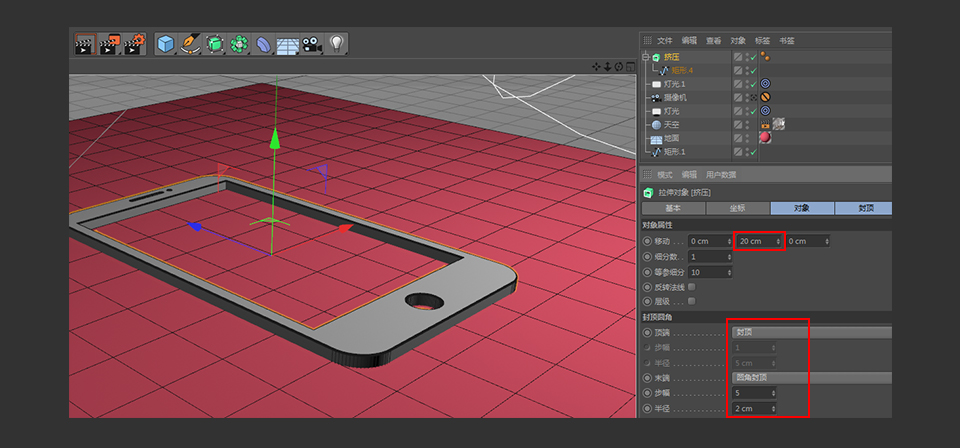Click the red material tag on 地面

[766, 138]
